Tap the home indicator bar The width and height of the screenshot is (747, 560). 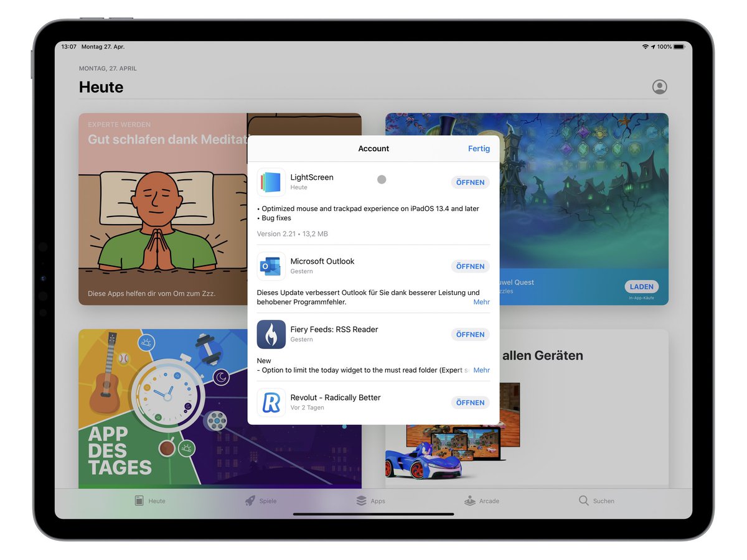[374, 514]
